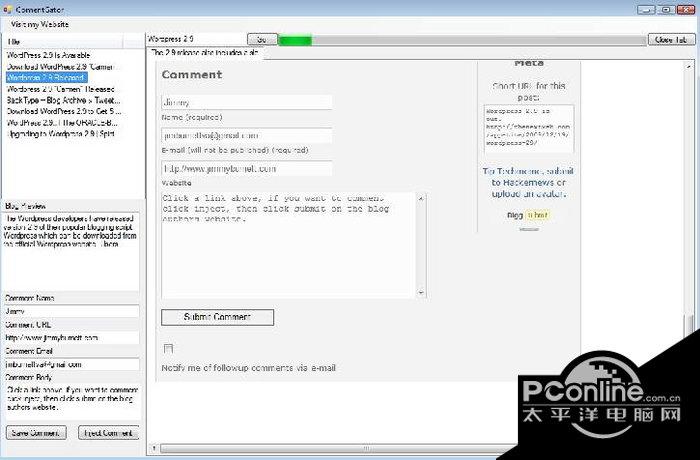Select 'BackType – Blog Archive' entry
The height and width of the screenshot is (460, 700).
(63, 100)
